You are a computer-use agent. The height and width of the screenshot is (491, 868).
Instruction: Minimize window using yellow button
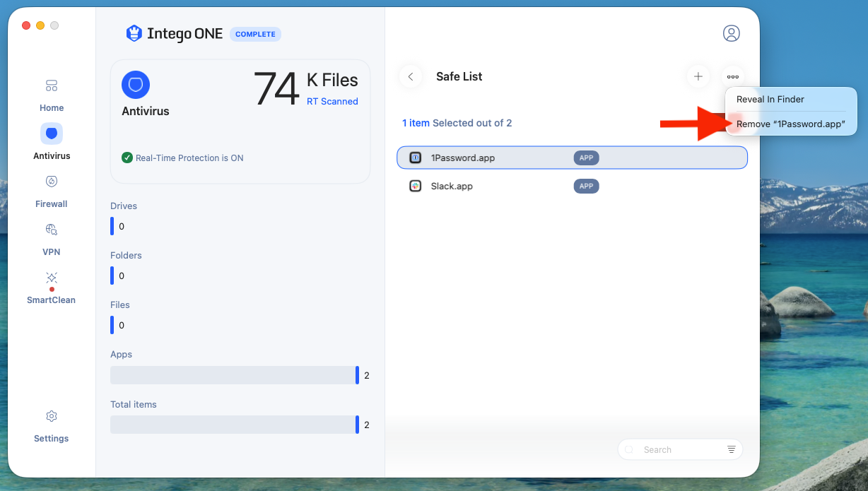[40, 25]
